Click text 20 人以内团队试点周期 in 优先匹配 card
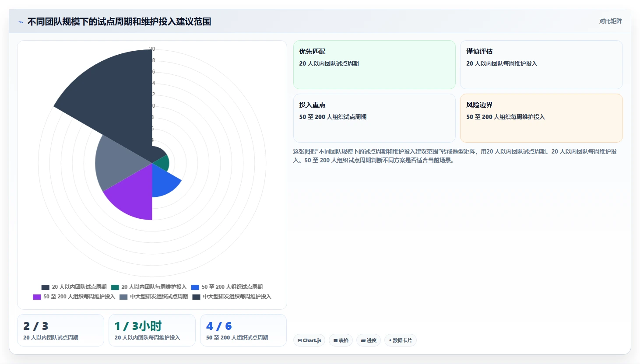Image resolution: width=640 pixels, height=364 pixels. pyautogui.click(x=329, y=63)
